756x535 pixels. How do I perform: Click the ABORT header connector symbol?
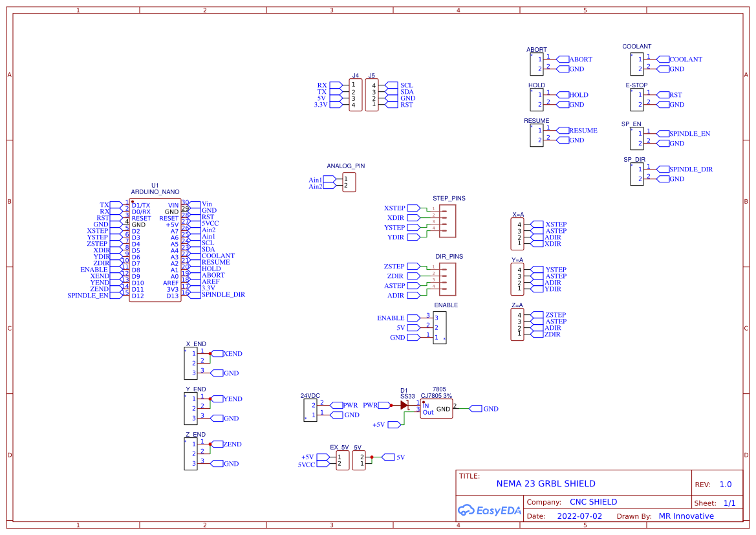click(536, 64)
